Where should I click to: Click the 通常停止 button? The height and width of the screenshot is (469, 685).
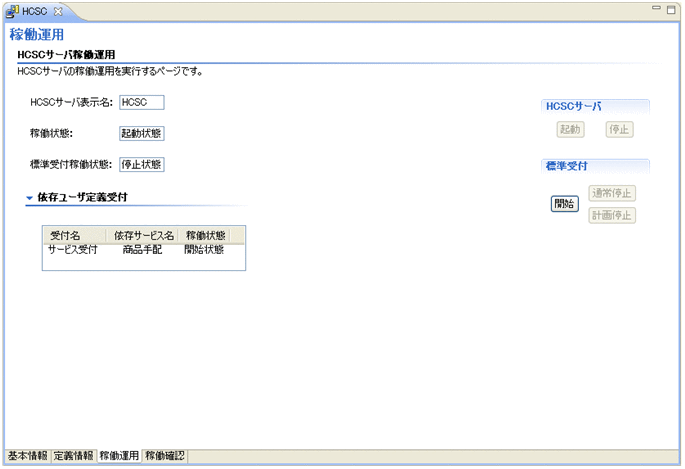pos(612,193)
